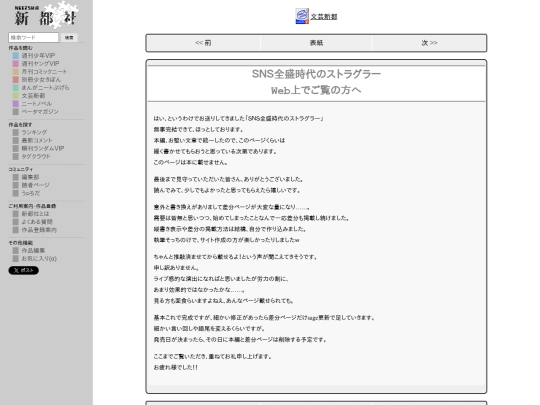
Task: Navigate to ニートノベル sidebar link
Action: point(37,104)
